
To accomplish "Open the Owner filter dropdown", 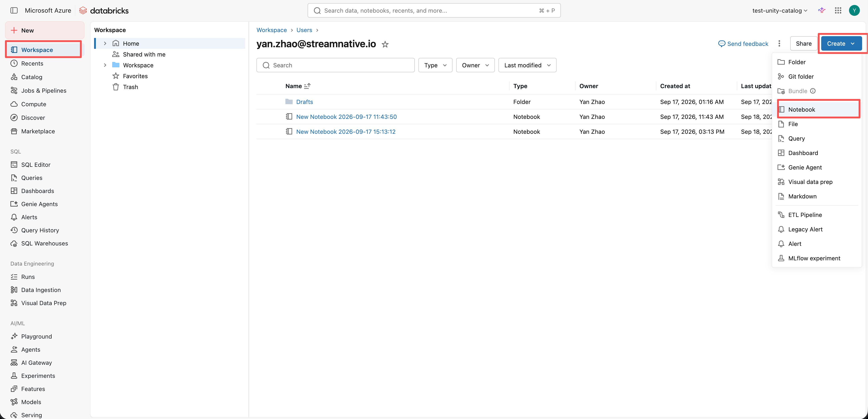I will tap(475, 65).
